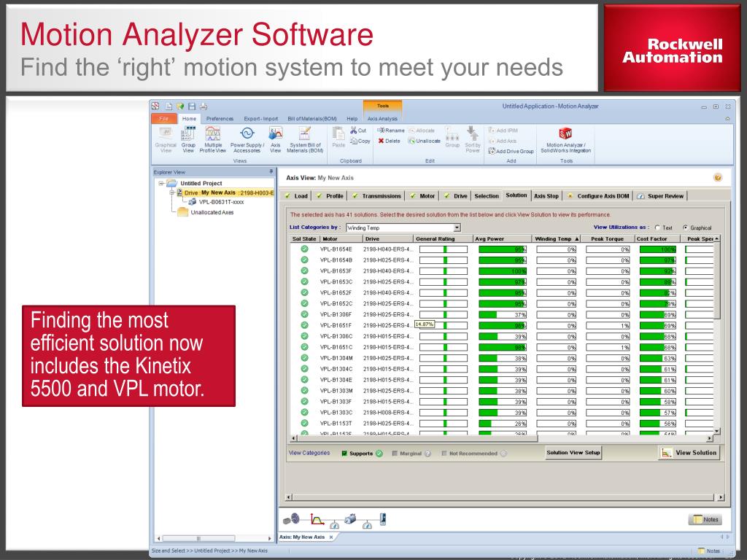This screenshot has height=560, width=747.
Task: Click the Cost Factor column header
Action: coord(657,238)
